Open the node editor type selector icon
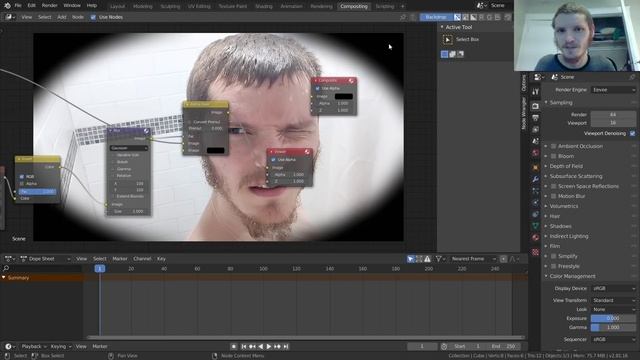This screenshot has width=640, height=360. point(9,17)
